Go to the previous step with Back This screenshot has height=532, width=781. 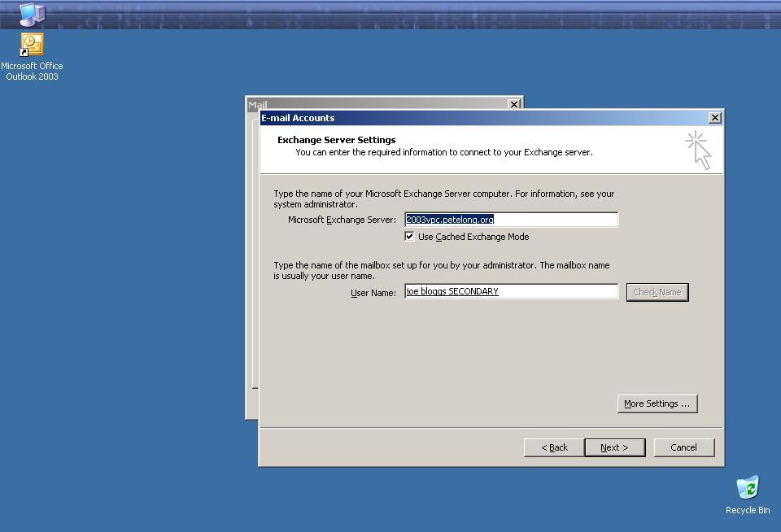coord(554,447)
